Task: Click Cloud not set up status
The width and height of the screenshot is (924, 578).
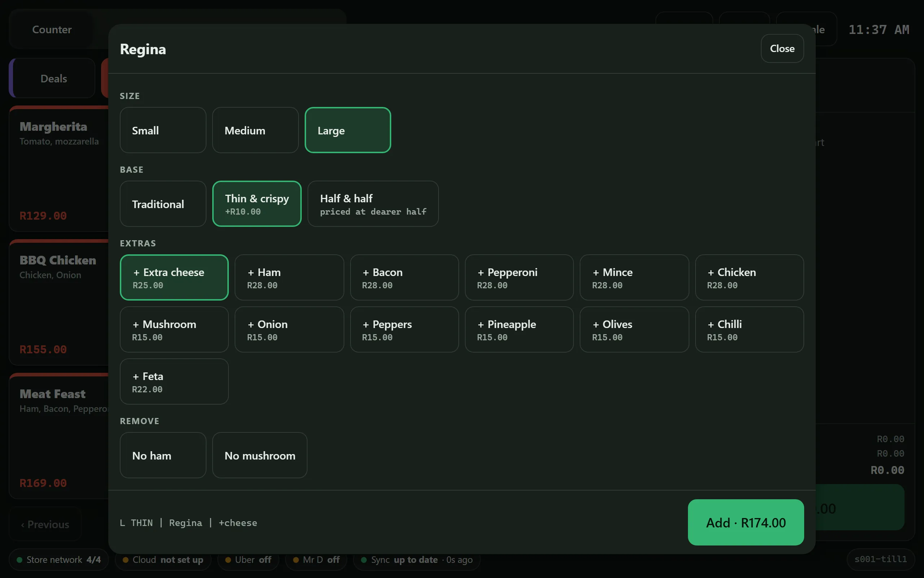Action: 163,560
